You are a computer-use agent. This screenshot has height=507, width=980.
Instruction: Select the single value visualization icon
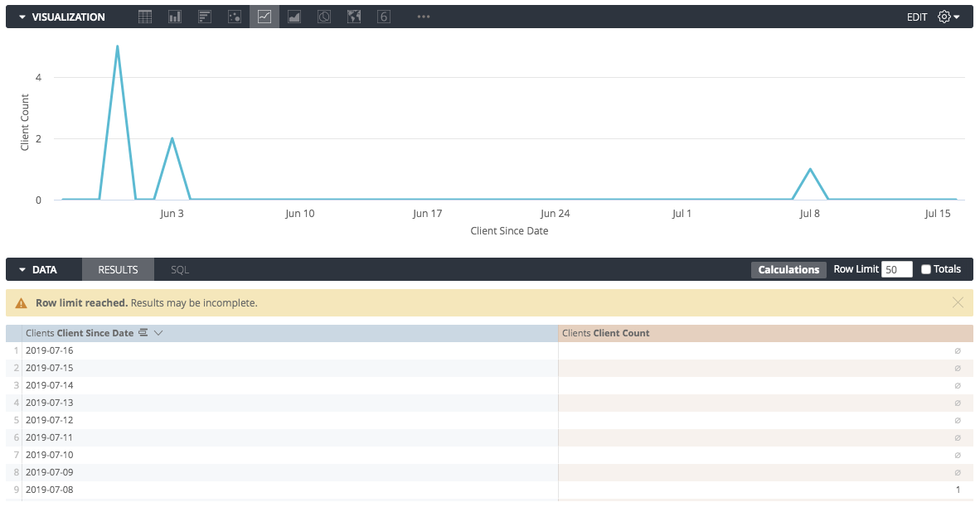(x=384, y=17)
